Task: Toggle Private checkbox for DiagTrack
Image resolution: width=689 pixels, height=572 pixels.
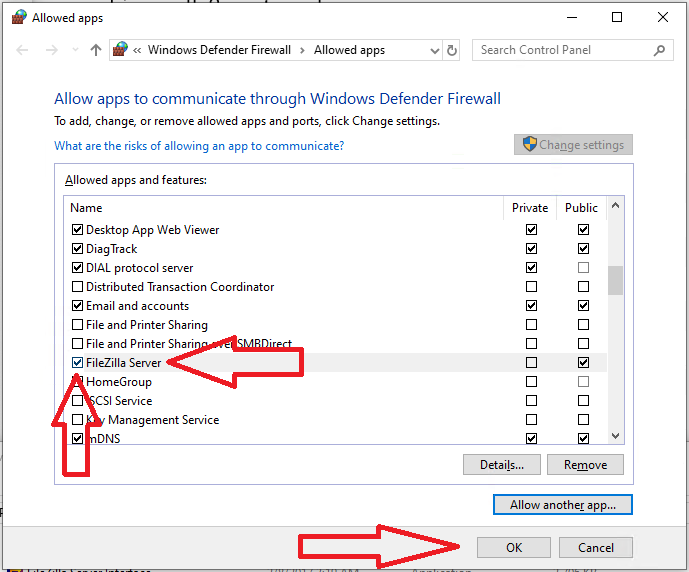Action: coord(532,249)
